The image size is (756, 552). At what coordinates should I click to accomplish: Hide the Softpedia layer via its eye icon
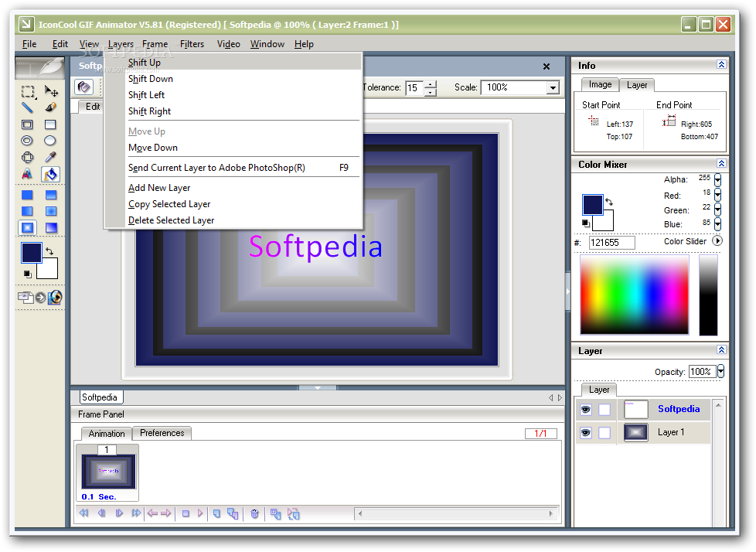click(586, 410)
